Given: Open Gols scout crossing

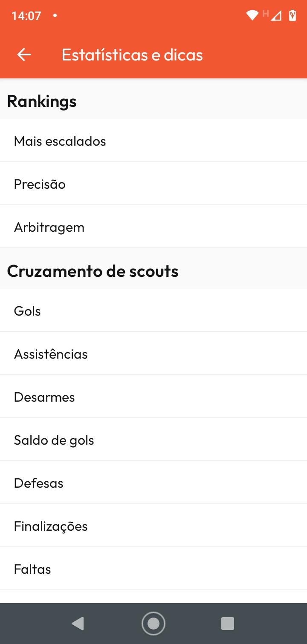Looking at the screenshot, I should (153, 311).
